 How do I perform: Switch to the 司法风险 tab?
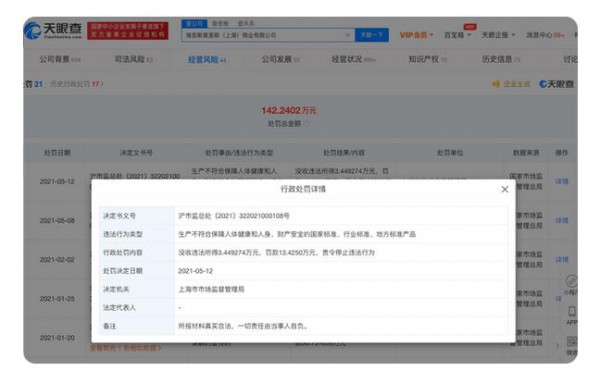click(134, 59)
